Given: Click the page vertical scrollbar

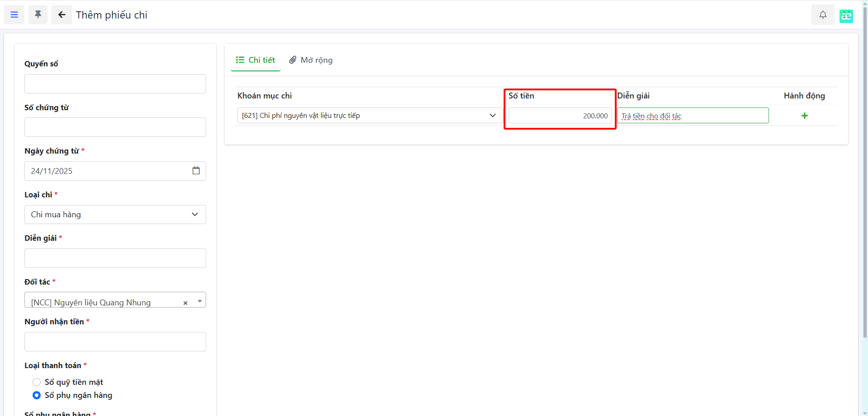Looking at the screenshot, I should pos(865,181).
